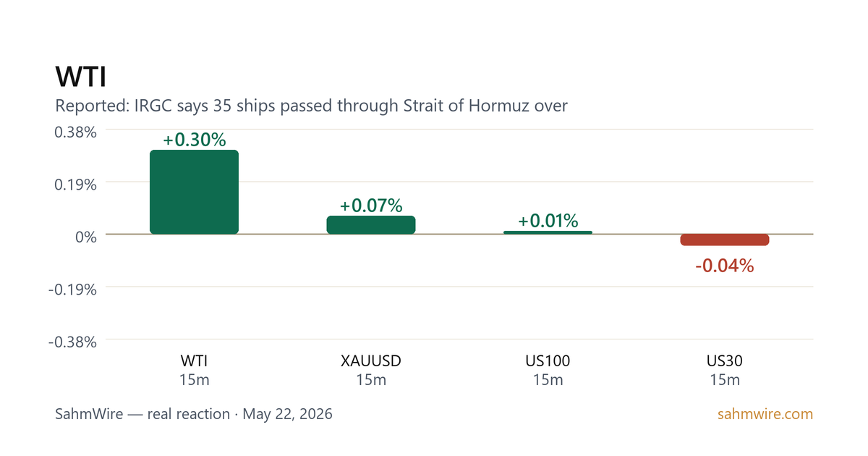Click the WTI axis label
868x456 pixels.
(x=195, y=360)
